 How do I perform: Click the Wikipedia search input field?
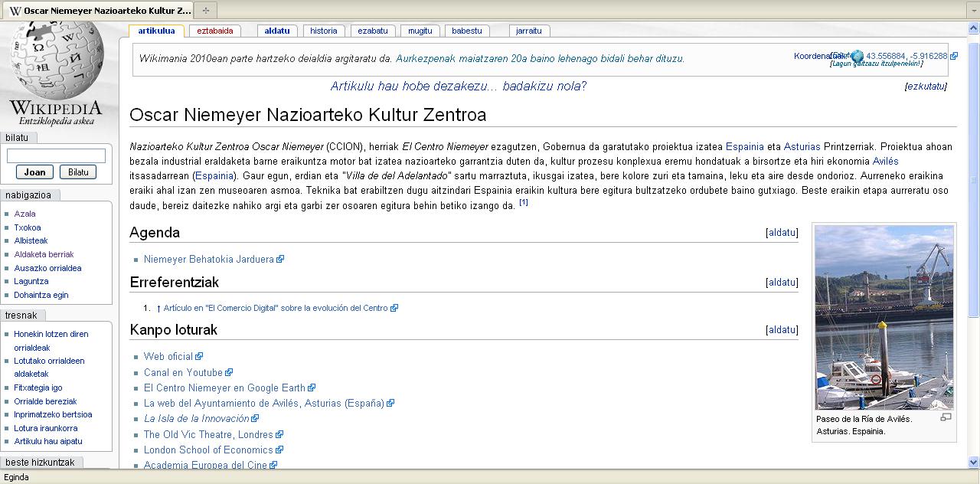point(56,156)
